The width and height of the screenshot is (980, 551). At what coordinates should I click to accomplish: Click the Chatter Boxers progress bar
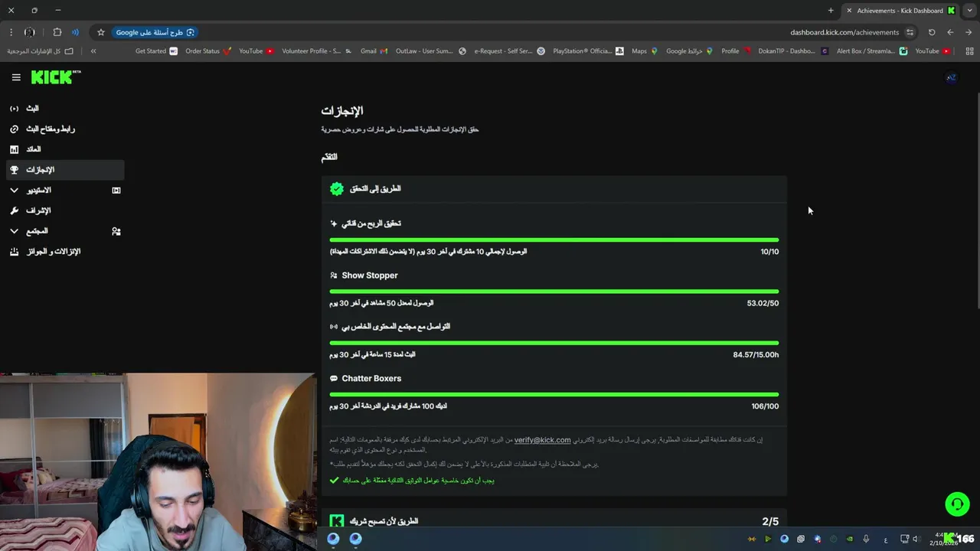click(554, 395)
